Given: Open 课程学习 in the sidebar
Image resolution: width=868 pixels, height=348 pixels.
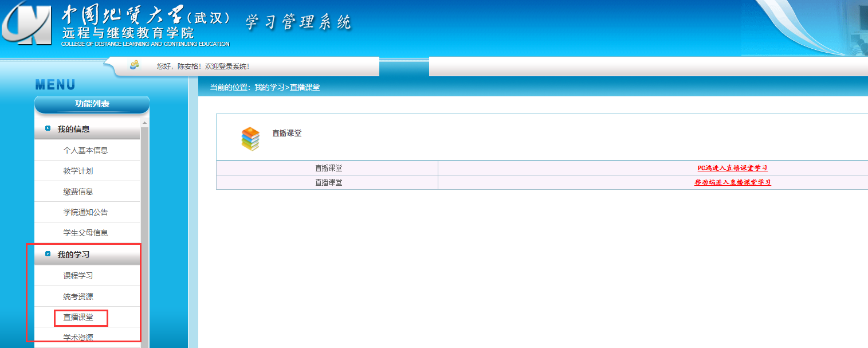Looking at the screenshot, I should tap(78, 276).
